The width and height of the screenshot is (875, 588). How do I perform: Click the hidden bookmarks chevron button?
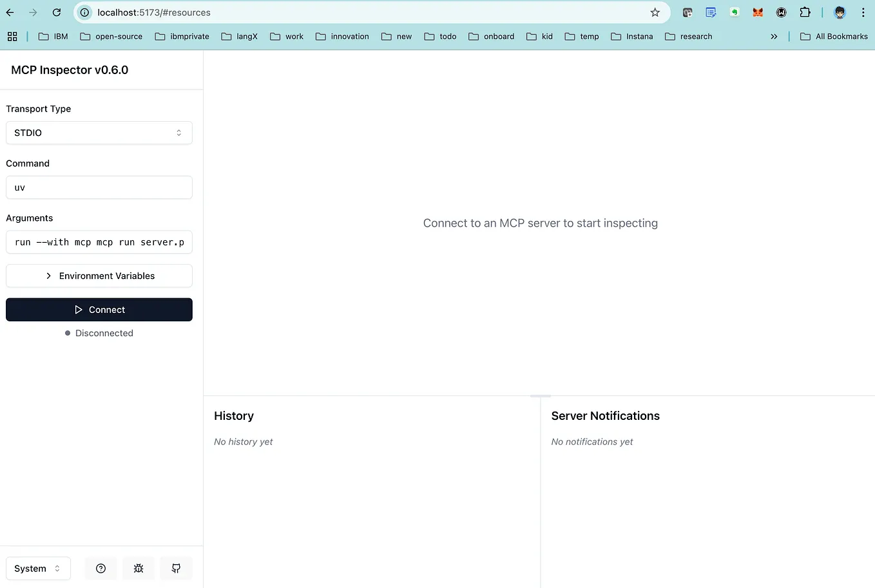(774, 36)
